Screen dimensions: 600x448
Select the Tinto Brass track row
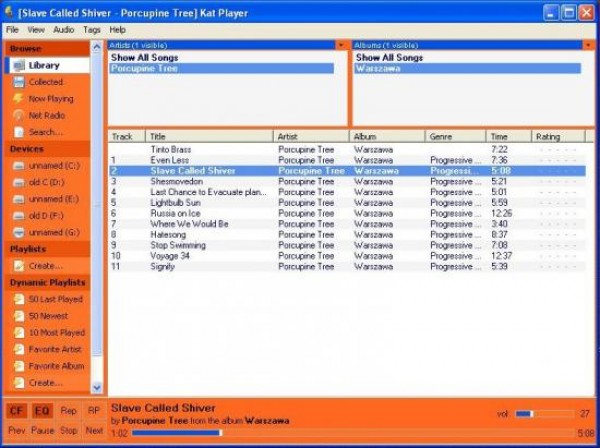(347, 150)
